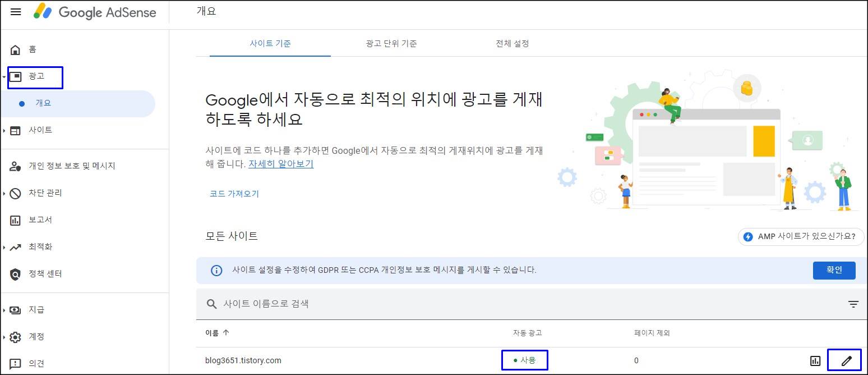The height and width of the screenshot is (375, 868).
Task: Open 정책 센터 shield icon
Action: tap(16, 274)
